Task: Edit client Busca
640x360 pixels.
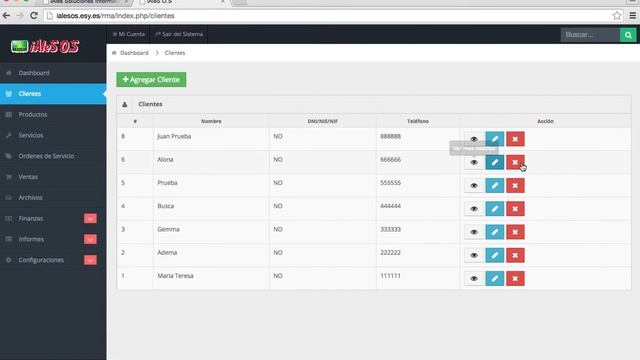Action: click(495, 209)
